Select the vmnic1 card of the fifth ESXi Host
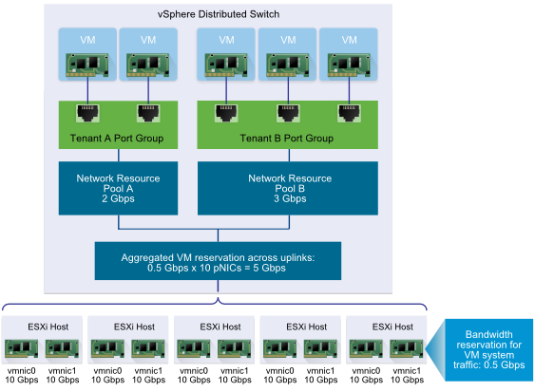This screenshot has height=392, width=535. [407, 348]
